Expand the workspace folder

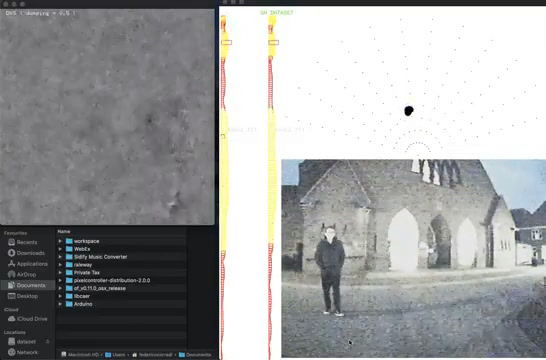[60, 241]
